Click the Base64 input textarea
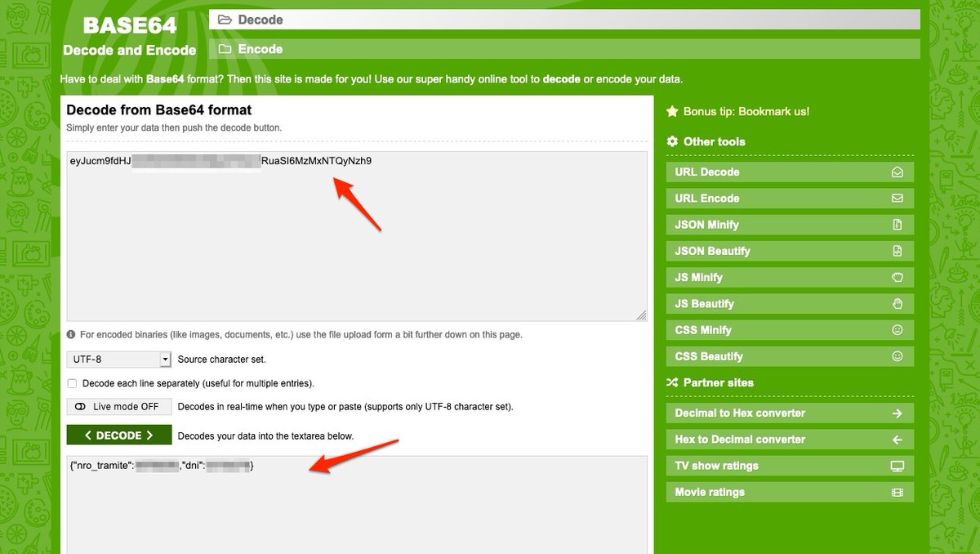Screen dimensions: 980x554 tap(357, 236)
